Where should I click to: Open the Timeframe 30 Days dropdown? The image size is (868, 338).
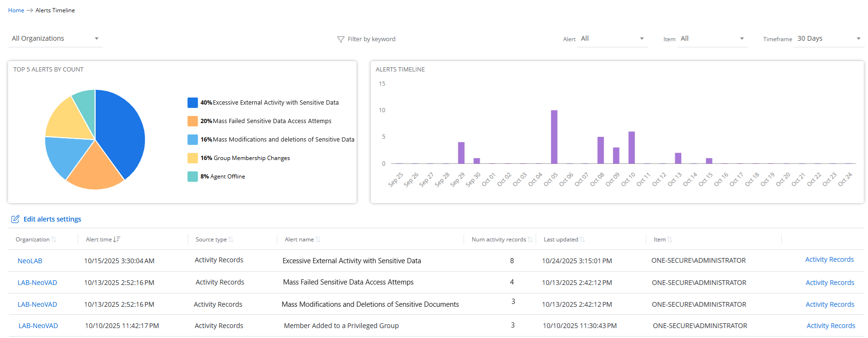click(x=828, y=39)
